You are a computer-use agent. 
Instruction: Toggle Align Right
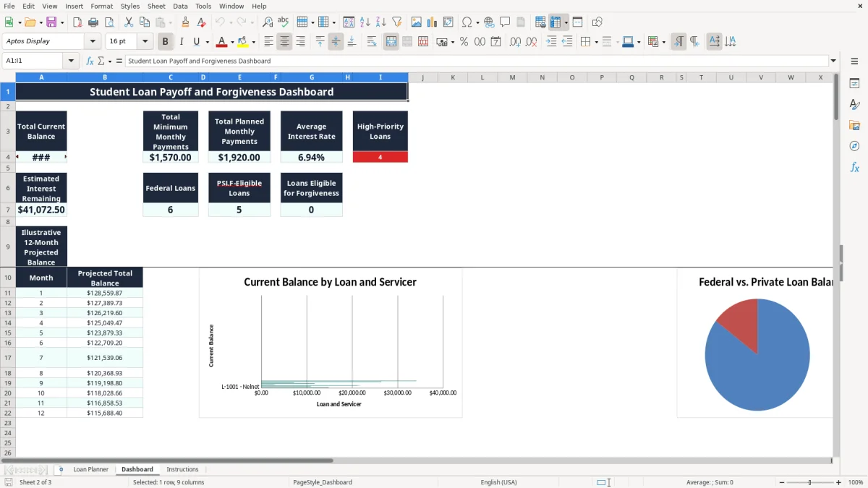tap(300, 42)
